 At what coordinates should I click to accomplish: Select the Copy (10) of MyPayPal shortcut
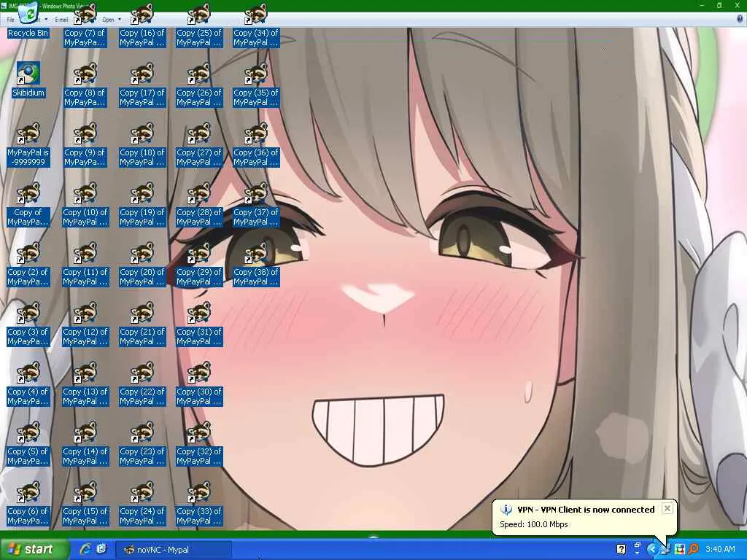[x=85, y=204]
